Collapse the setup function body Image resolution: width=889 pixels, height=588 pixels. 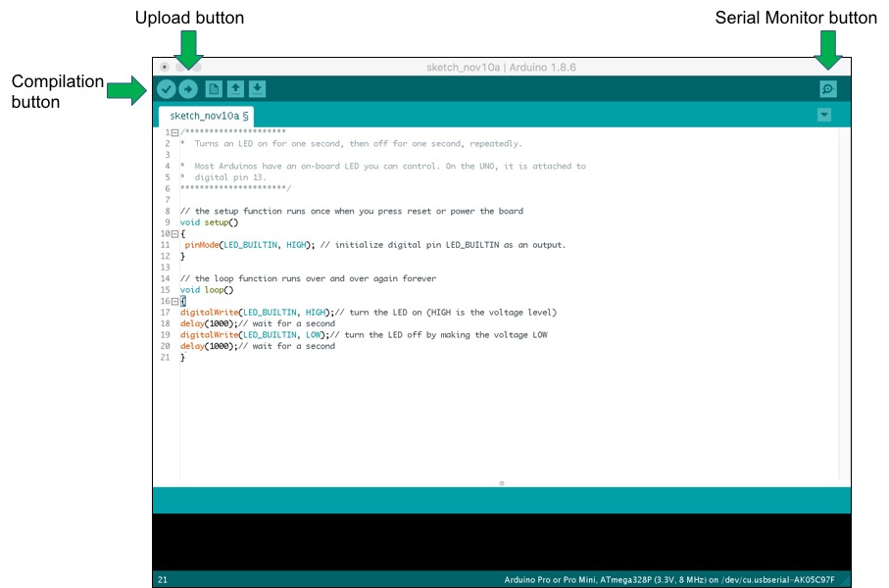coord(173,233)
